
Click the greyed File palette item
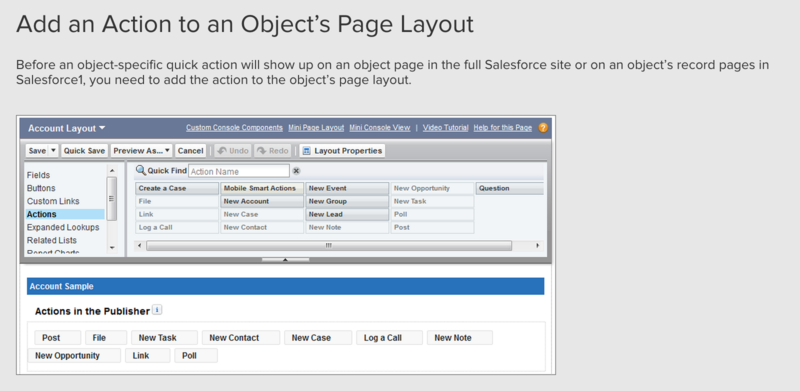(x=177, y=201)
